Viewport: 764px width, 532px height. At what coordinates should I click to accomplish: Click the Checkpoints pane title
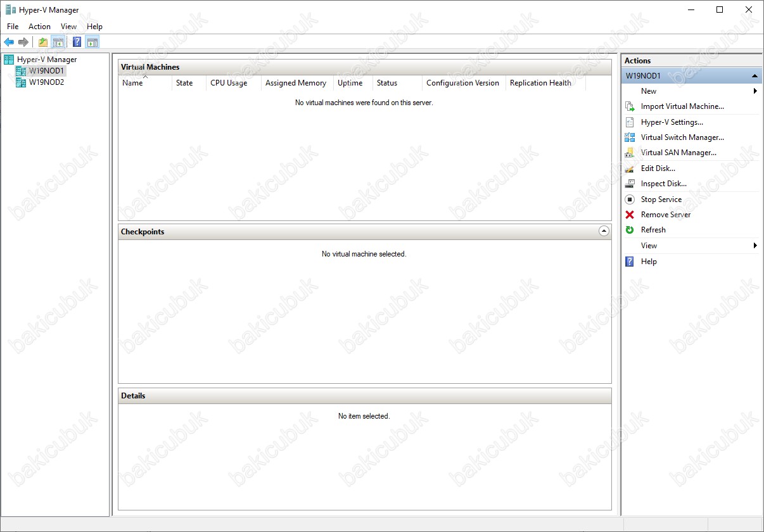point(143,232)
